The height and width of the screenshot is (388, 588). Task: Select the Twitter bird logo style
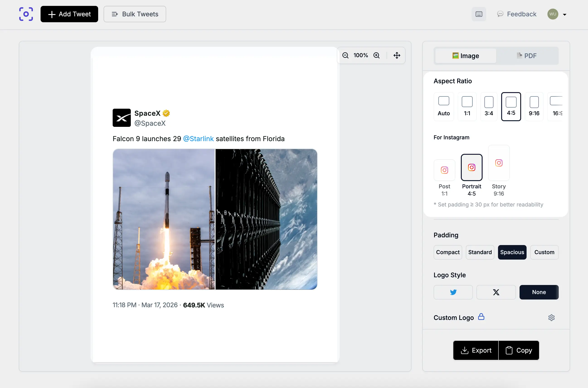coord(453,292)
